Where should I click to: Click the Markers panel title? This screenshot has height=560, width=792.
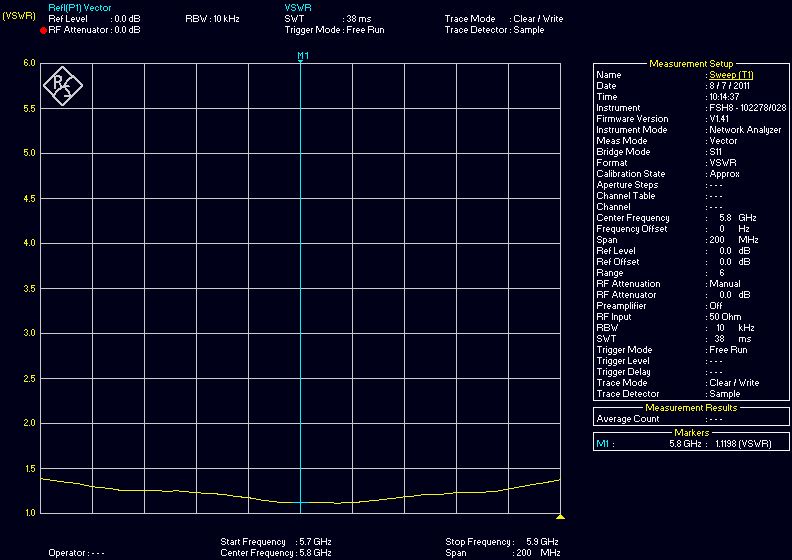691,433
